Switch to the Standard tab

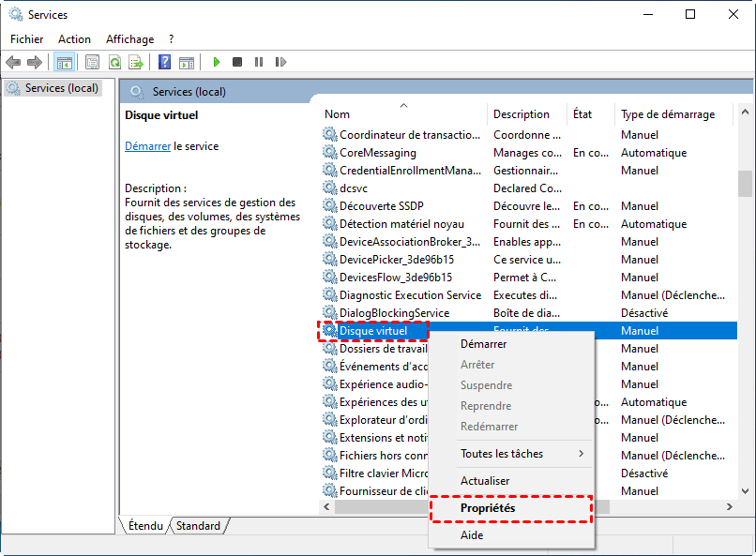point(198,526)
